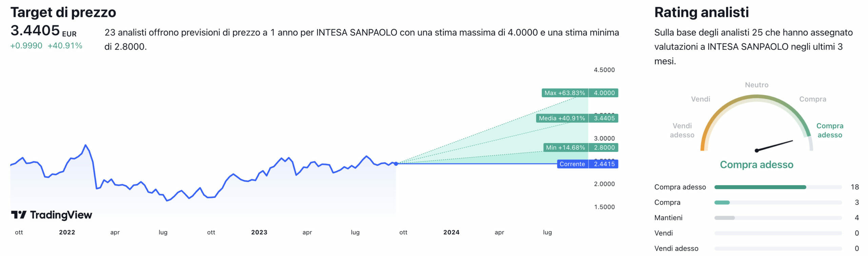Click the +0.9990 change value
The height and width of the screenshot is (256, 868).
point(26,46)
